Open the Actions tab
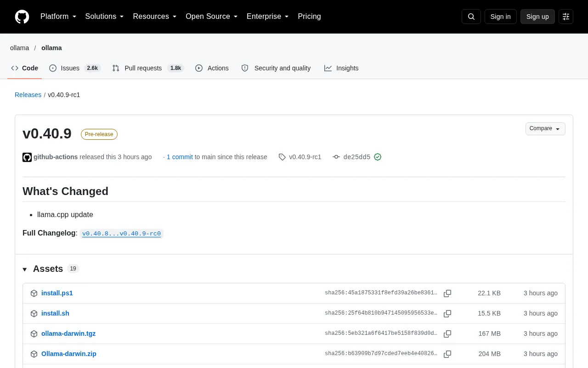The height and width of the screenshot is (368, 588). (212, 68)
